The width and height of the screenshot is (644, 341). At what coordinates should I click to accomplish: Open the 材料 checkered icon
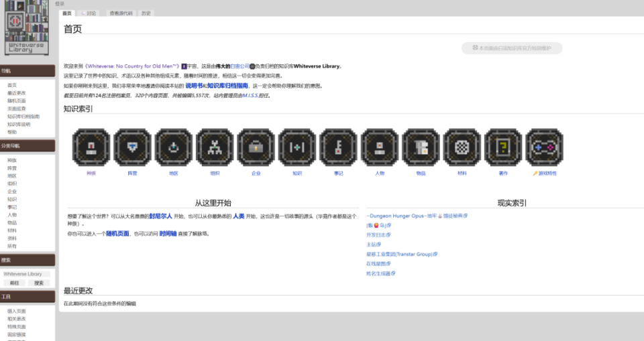point(462,147)
